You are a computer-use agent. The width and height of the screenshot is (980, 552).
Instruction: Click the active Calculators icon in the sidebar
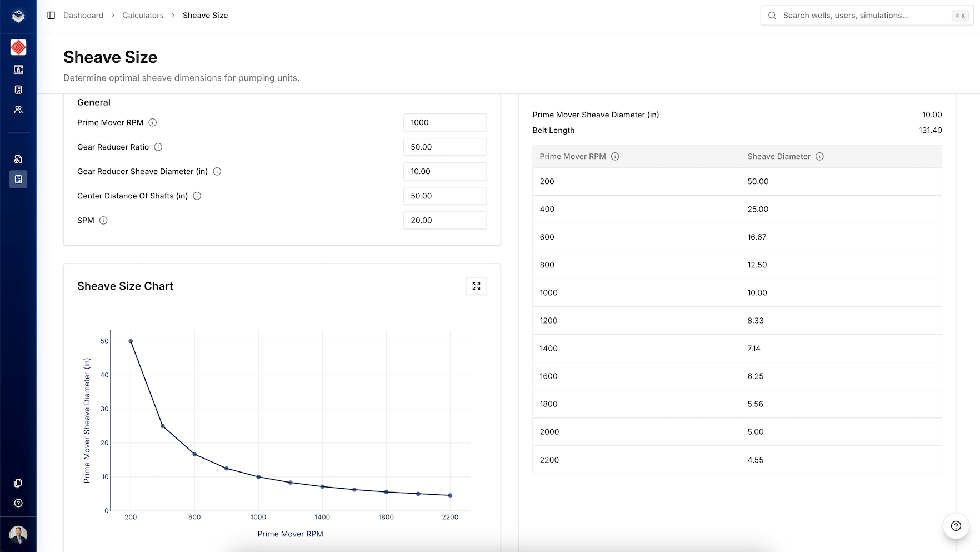pos(18,179)
